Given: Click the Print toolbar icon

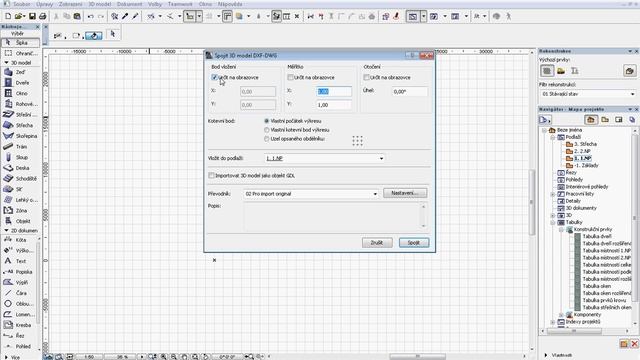Looking at the screenshot, I should tap(42, 16).
